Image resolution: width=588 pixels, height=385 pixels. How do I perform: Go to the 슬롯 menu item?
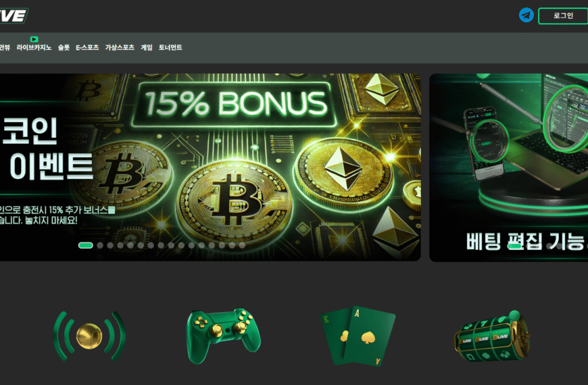coord(64,47)
